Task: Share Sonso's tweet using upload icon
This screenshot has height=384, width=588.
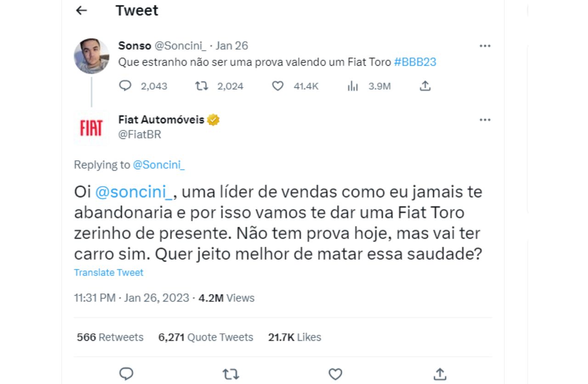Action: [x=425, y=86]
